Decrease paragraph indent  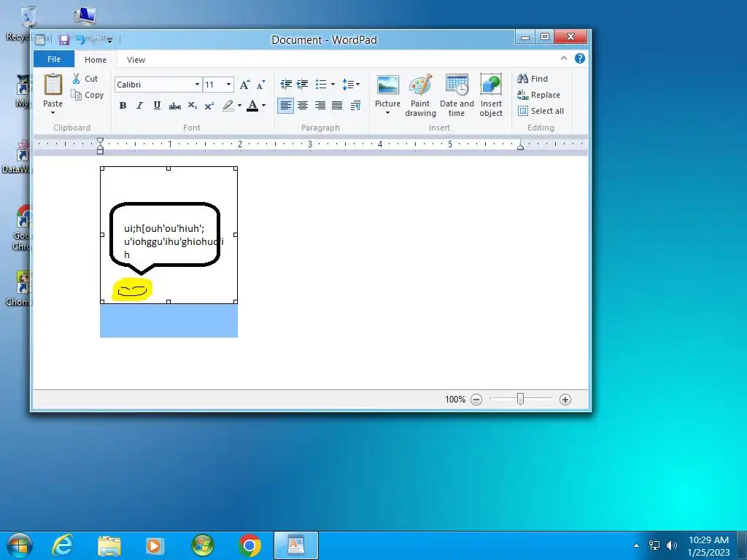(286, 85)
